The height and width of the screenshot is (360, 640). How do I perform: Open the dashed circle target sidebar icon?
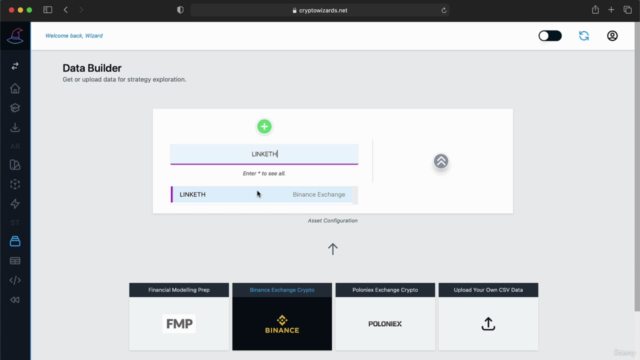coord(15,184)
